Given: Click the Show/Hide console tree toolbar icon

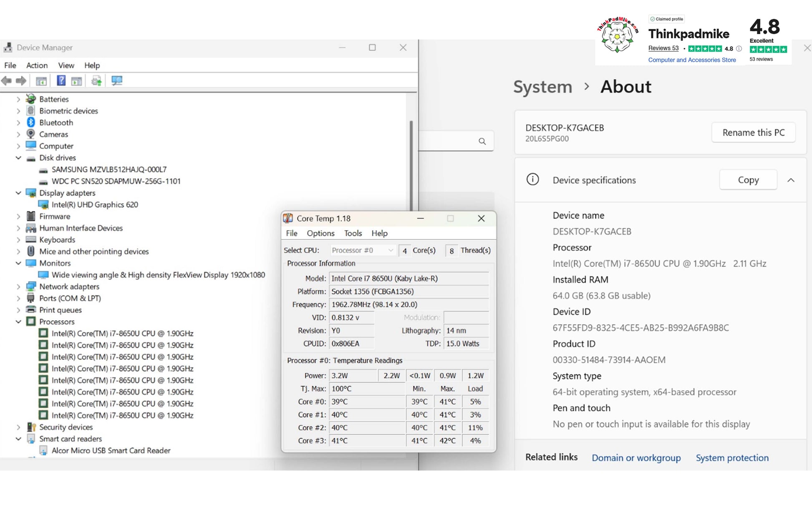Looking at the screenshot, I should (41, 81).
